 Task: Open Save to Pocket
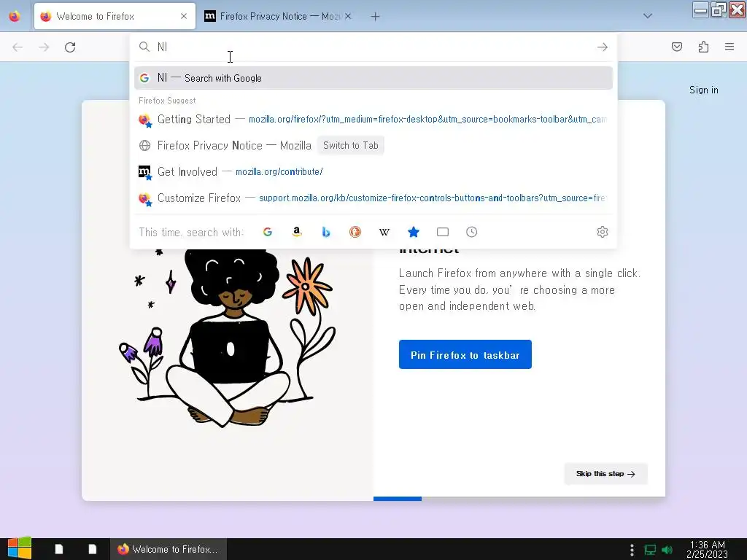(x=676, y=47)
